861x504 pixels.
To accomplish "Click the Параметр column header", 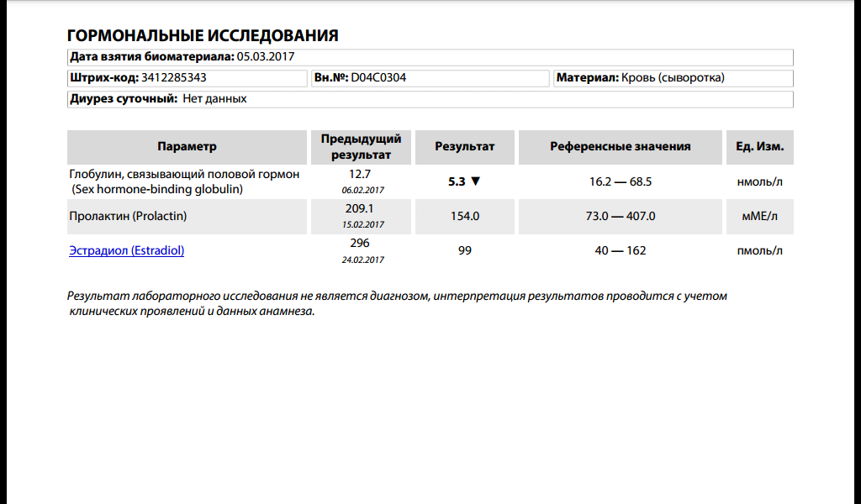I will (x=187, y=146).
